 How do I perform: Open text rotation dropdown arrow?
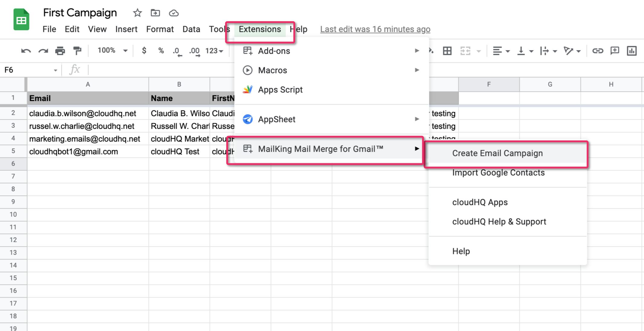pyautogui.click(x=579, y=51)
